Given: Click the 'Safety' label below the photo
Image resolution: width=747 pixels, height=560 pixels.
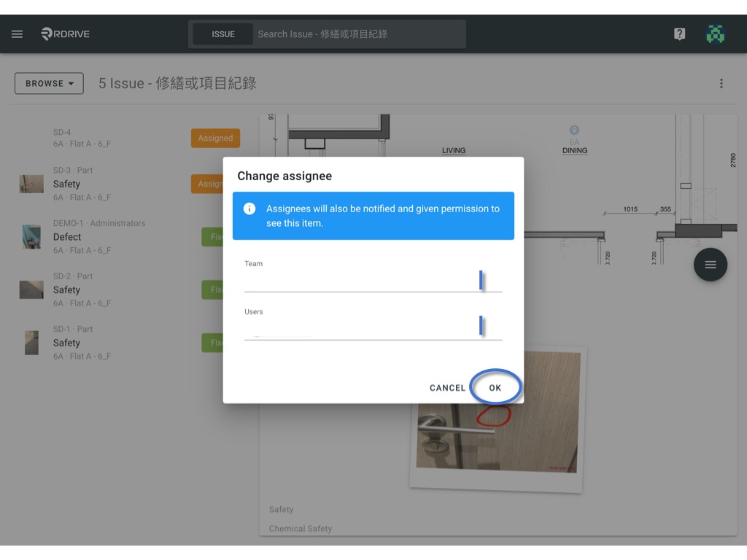Looking at the screenshot, I should click(x=281, y=509).
